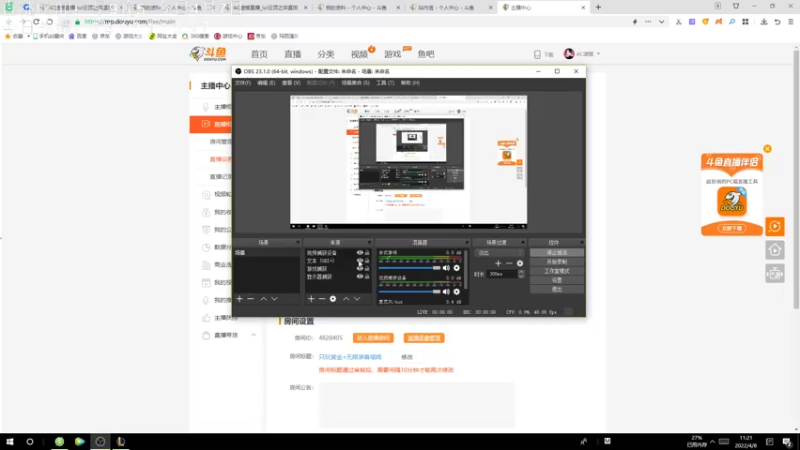This screenshot has width=800, height=450.
Task: Pop out the controls dock panel
Action: click(581, 242)
